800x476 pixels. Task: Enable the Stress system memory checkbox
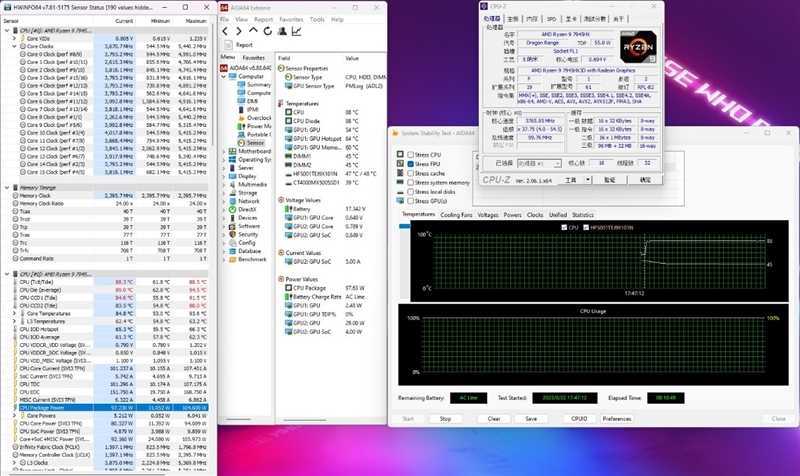[x=410, y=183]
